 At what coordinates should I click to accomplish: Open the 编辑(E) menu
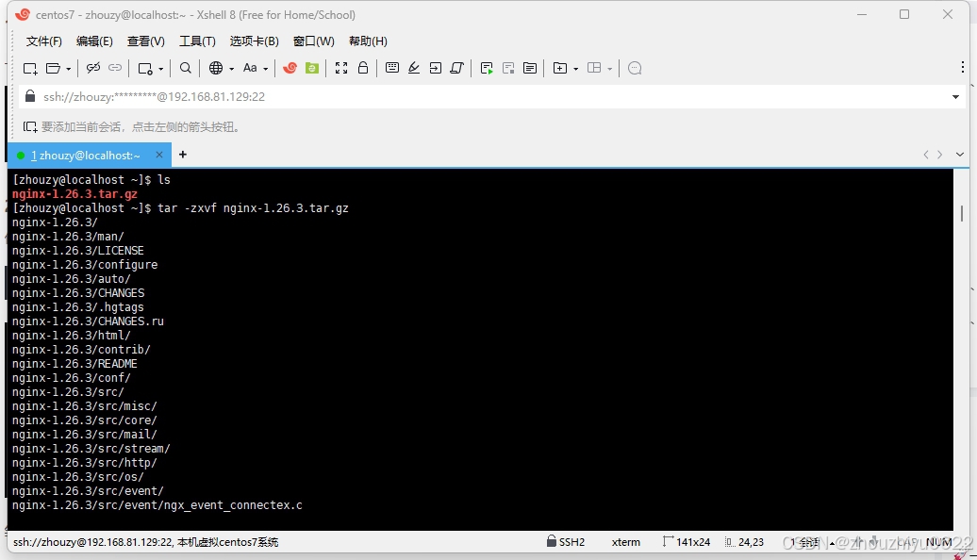tap(94, 41)
